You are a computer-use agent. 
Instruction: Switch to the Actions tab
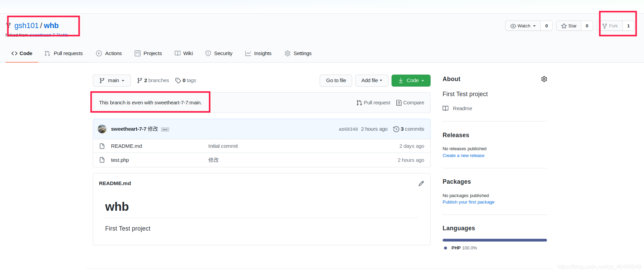tap(109, 53)
